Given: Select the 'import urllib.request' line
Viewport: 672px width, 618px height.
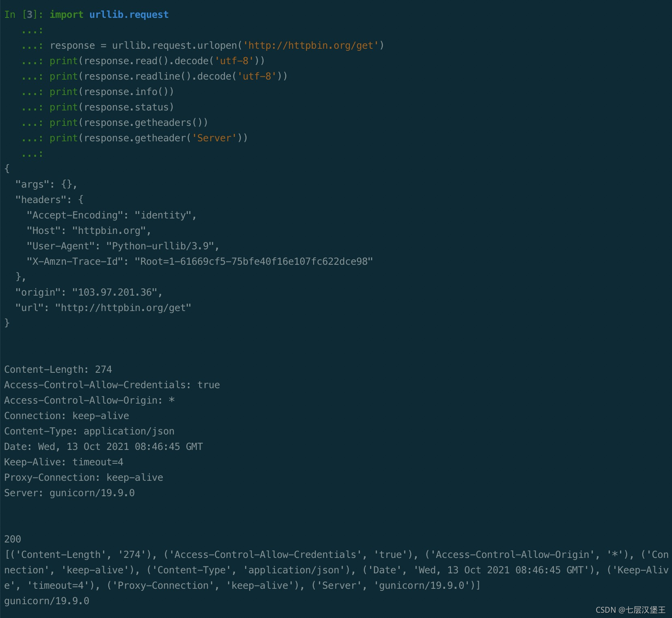Looking at the screenshot, I should click(x=109, y=15).
